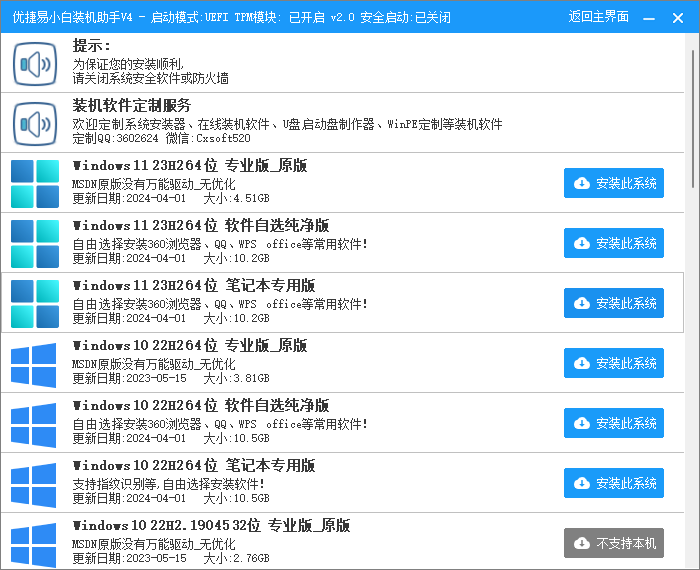Click the 提示: heading
The width and height of the screenshot is (700, 570).
pyautogui.click(x=91, y=46)
